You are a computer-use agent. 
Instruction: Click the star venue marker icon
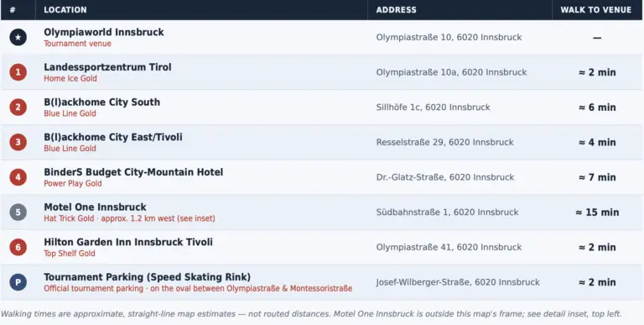coord(18,38)
